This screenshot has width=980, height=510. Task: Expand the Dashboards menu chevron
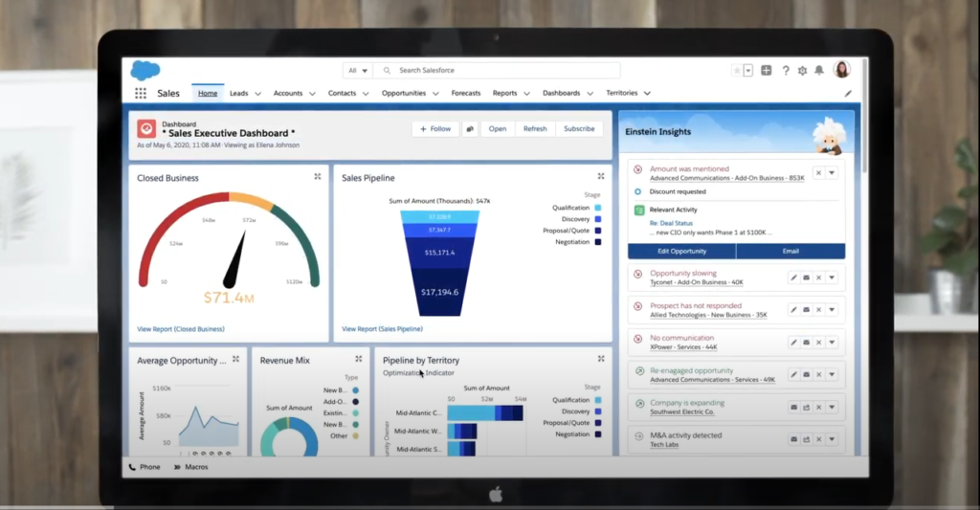pos(590,94)
